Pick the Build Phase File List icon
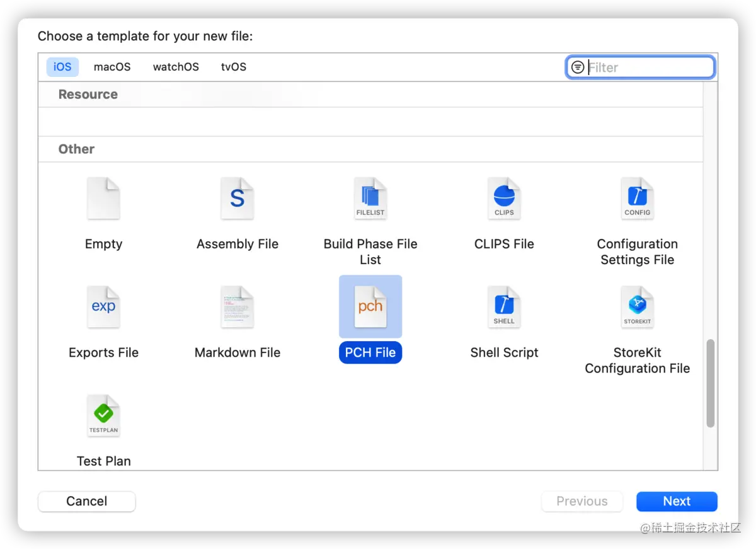The width and height of the screenshot is (756, 549). point(370,199)
